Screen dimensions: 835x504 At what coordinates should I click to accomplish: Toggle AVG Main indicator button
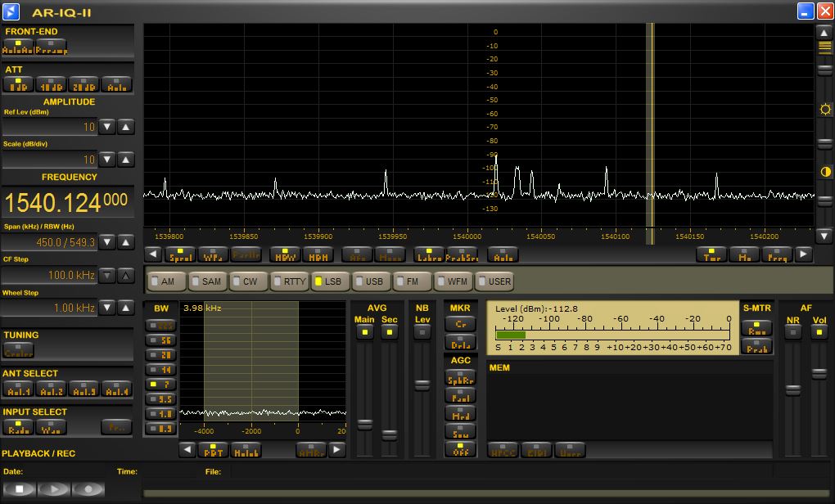pyautogui.click(x=365, y=332)
